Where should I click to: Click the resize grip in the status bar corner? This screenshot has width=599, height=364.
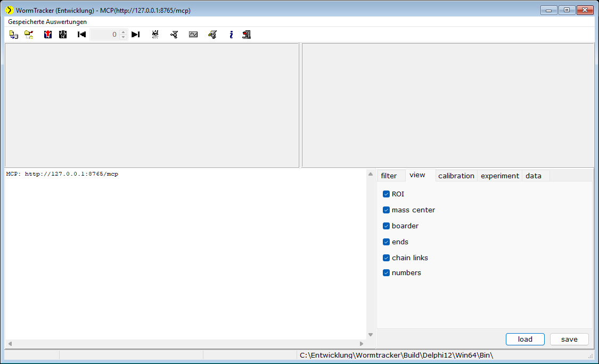click(x=590, y=355)
